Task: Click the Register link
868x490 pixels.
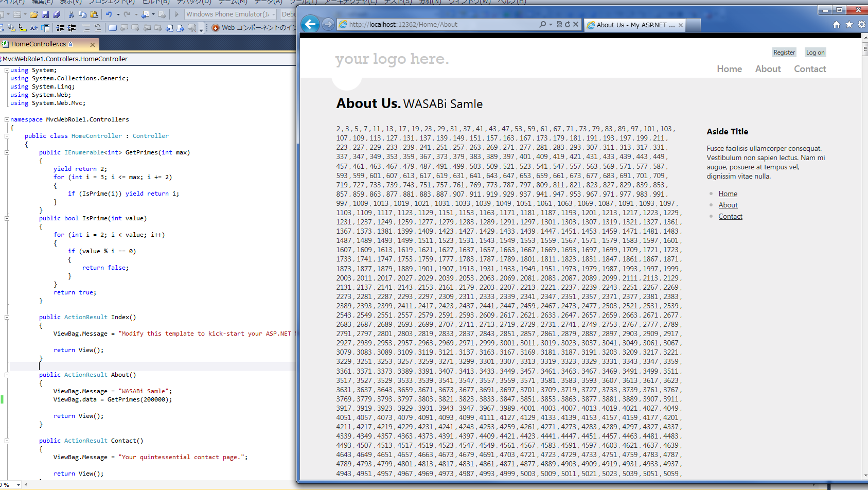Action: coord(784,52)
